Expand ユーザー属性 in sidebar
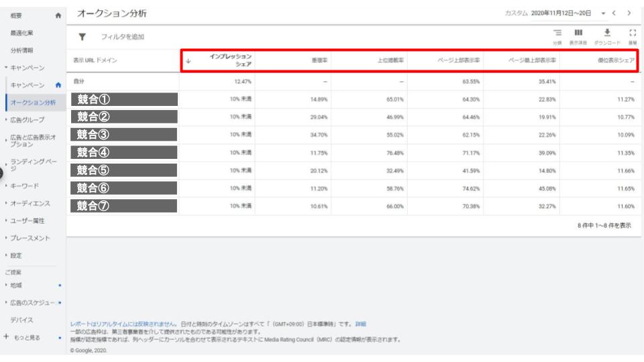 coord(6,221)
